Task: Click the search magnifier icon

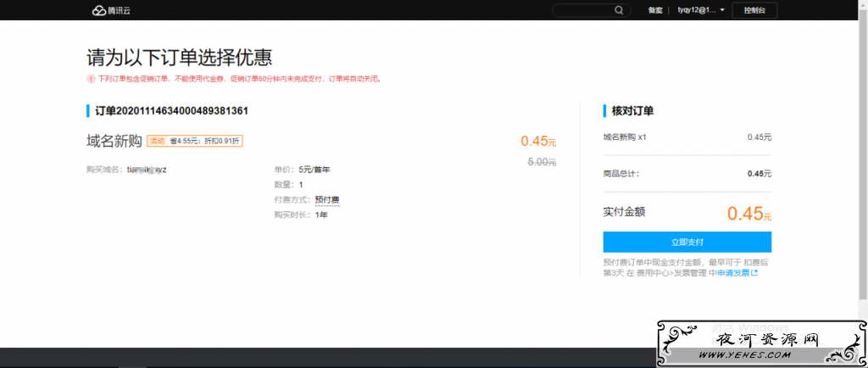Action: tap(618, 10)
